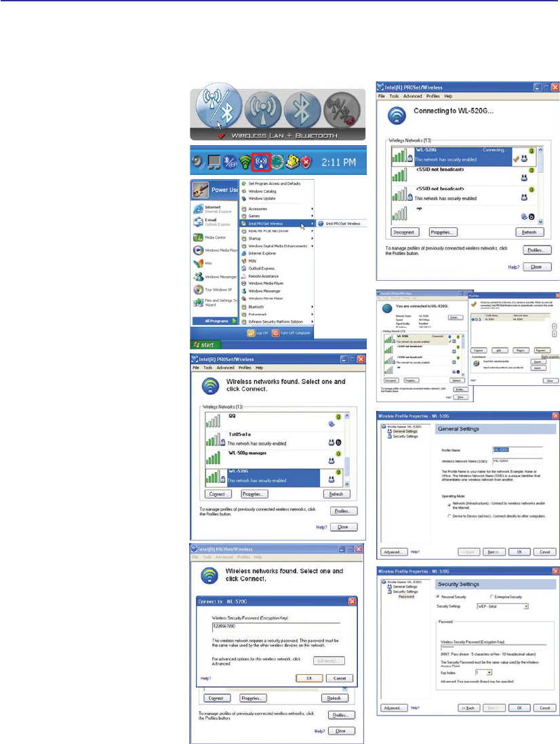Open E-mail Outlook Express from Start menu

click(212, 222)
